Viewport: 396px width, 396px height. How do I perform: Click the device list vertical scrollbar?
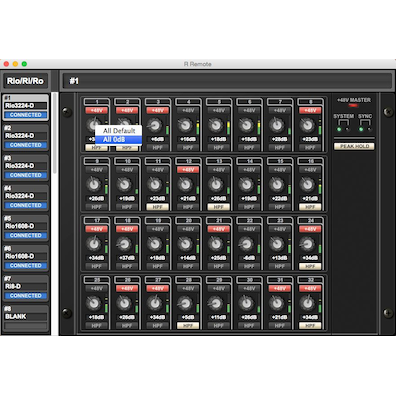[55, 133]
